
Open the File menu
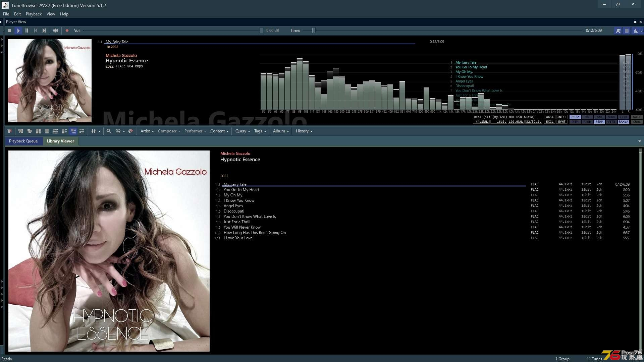point(6,14)
